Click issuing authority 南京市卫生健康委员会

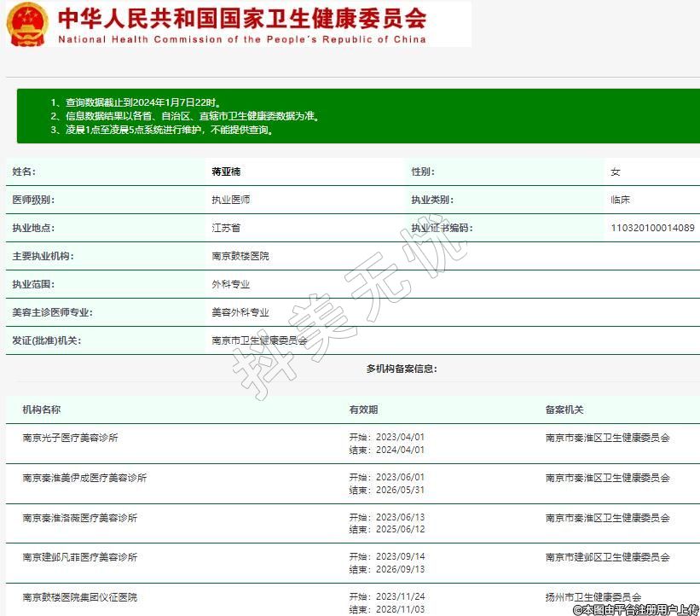click(x=259, y=340)
